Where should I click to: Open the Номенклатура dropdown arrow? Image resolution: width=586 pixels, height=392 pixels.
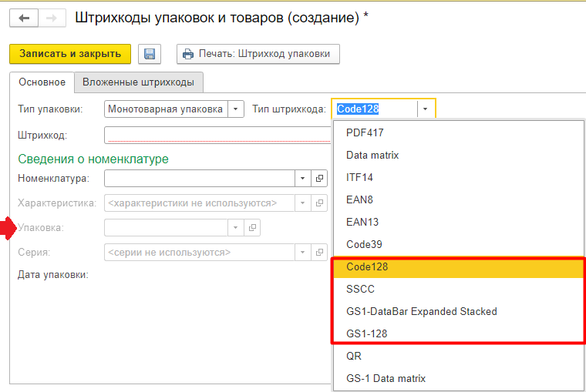(x=303, y=179)
